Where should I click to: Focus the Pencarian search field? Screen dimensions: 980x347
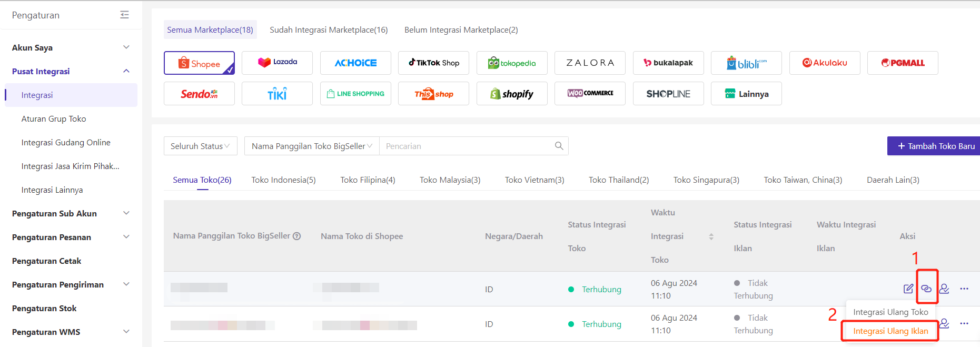tap(466, 146)
